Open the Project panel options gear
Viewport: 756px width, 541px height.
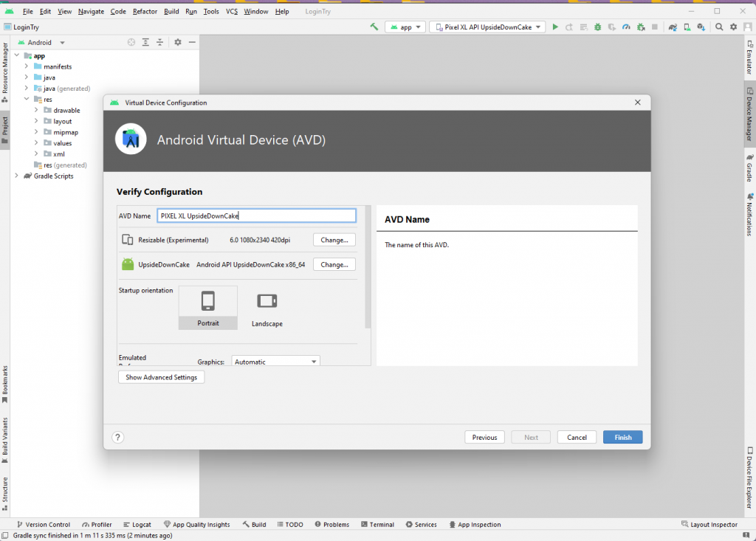(x=178, y=42)
